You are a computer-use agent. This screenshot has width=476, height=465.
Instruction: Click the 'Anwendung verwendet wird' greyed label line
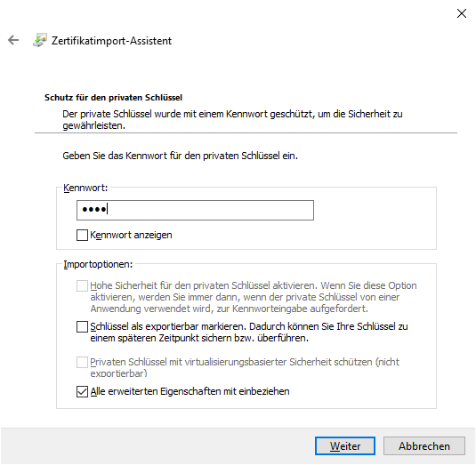pyautogui.click(x=230, y=309)
